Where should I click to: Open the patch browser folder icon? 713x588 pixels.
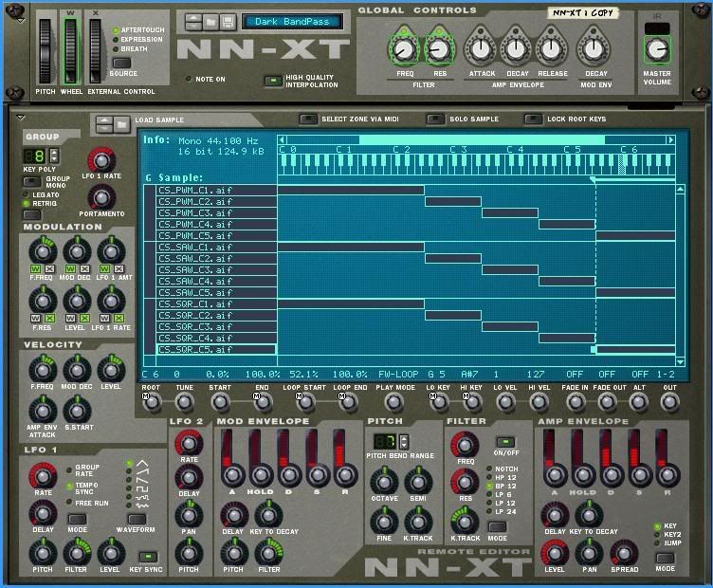click(211, 22)
